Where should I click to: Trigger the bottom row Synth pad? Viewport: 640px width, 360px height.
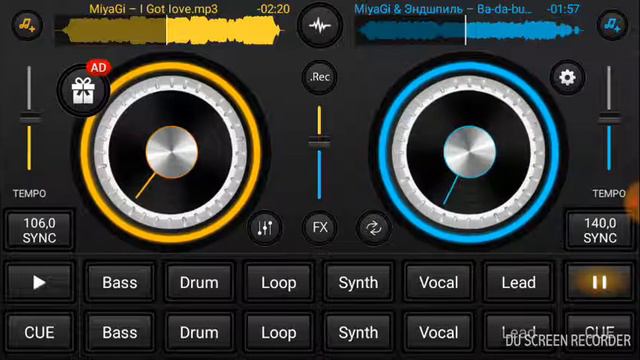point(358,332)
